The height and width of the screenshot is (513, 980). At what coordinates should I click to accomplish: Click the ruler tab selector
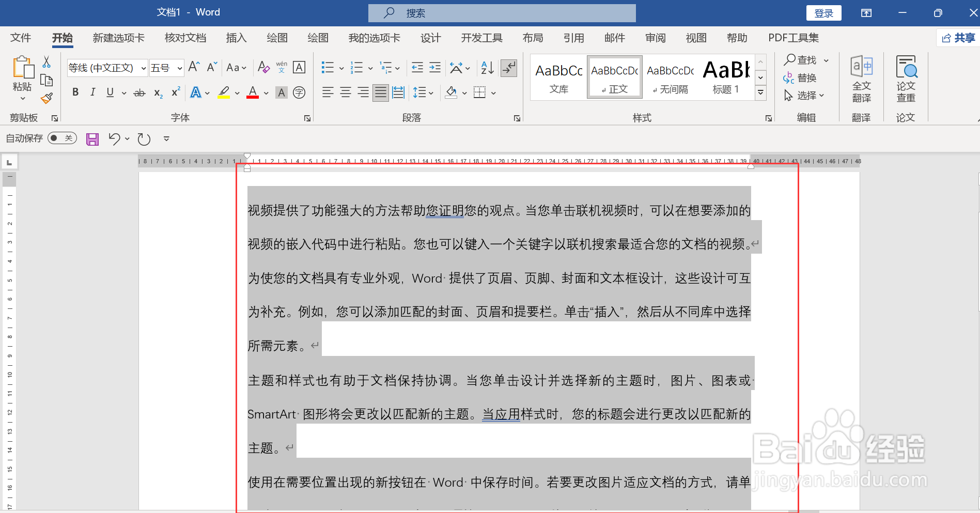9,162
